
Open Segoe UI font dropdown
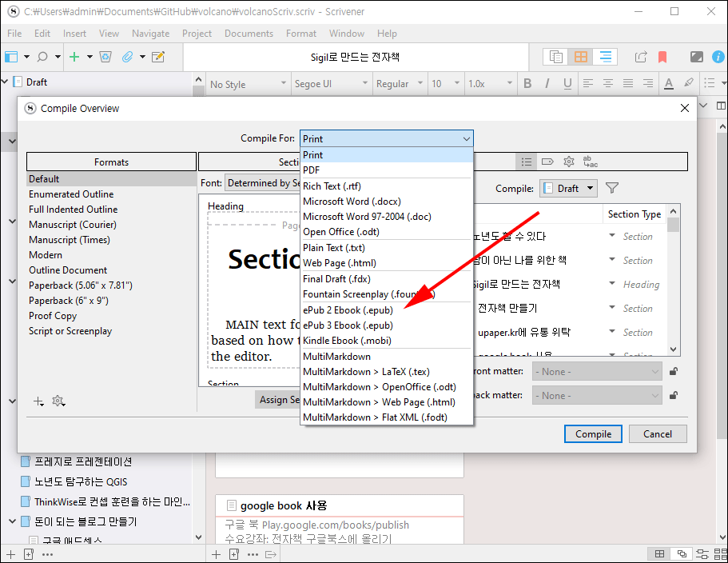pyautogui.click(x=331, y=84)
